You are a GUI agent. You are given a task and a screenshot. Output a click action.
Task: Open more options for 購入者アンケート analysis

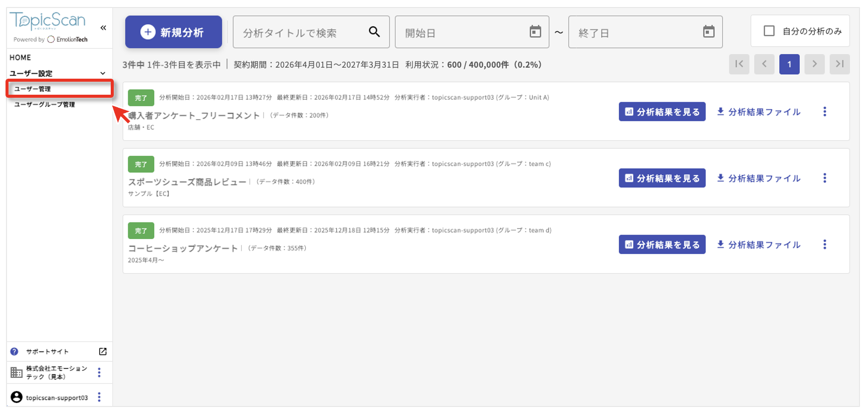point(824,112)
